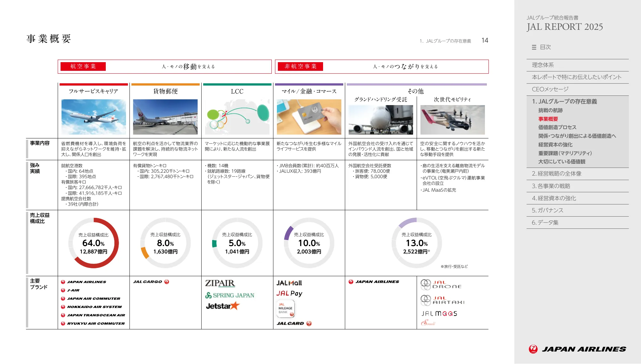Click the ※旅行・受託など footnote

tap(454, 267)
